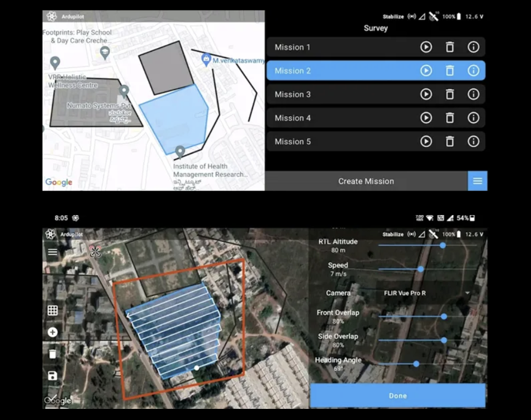The height and width of the screenshot is (420, 531).
Task: Click the Heading Angle slider handle
Action: click(416, 364)
